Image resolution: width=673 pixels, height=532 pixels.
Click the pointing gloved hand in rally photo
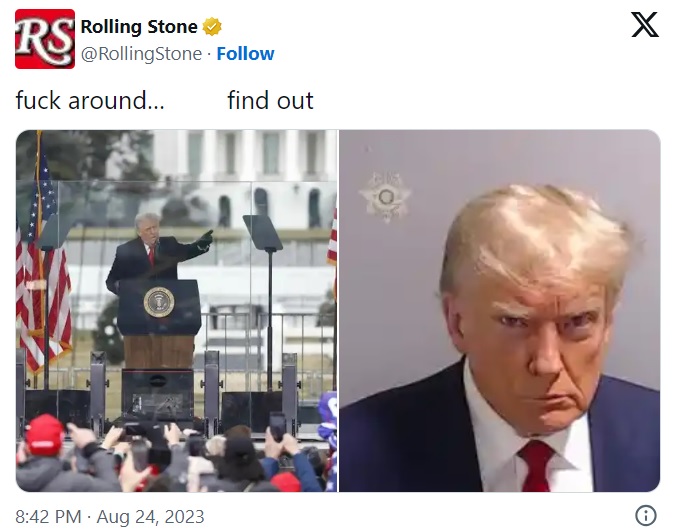205,240
